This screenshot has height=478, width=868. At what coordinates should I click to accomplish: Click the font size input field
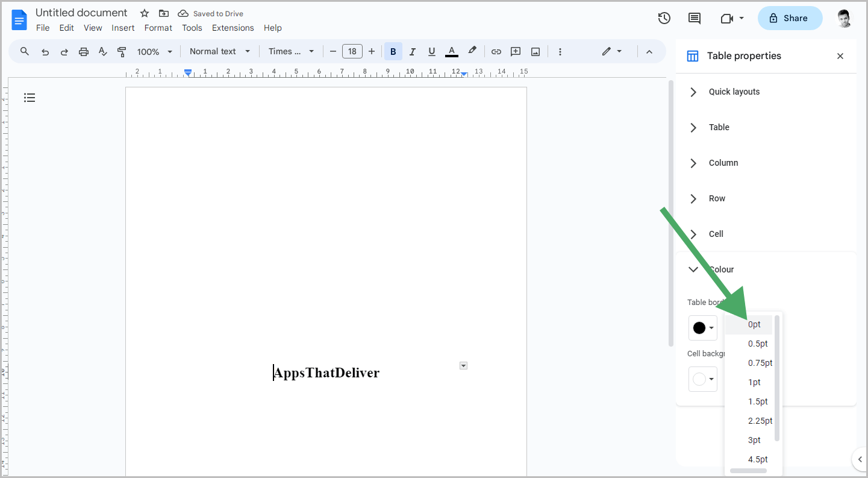[352, 51]
